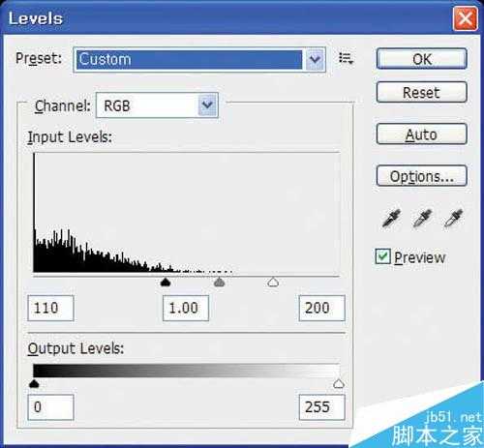Open the Options dialog button
484x448 pixels.
tap(422, 176)
